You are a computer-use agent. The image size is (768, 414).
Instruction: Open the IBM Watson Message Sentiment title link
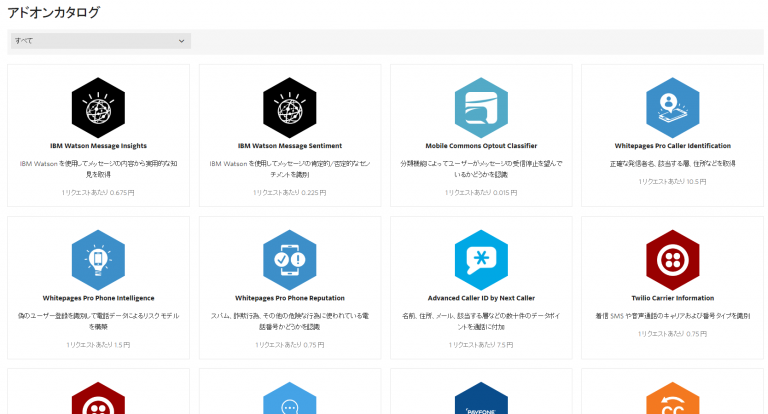pyautogui.click(x=290, y=146)
